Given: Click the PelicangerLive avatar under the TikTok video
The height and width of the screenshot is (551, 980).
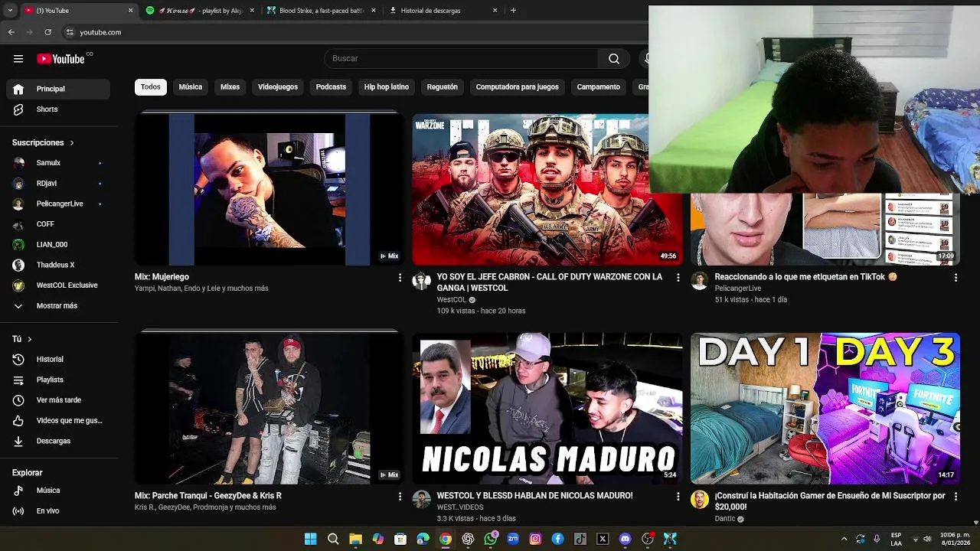Looking at the screenshot, I should pyautogui.click(x=699, y=281).
